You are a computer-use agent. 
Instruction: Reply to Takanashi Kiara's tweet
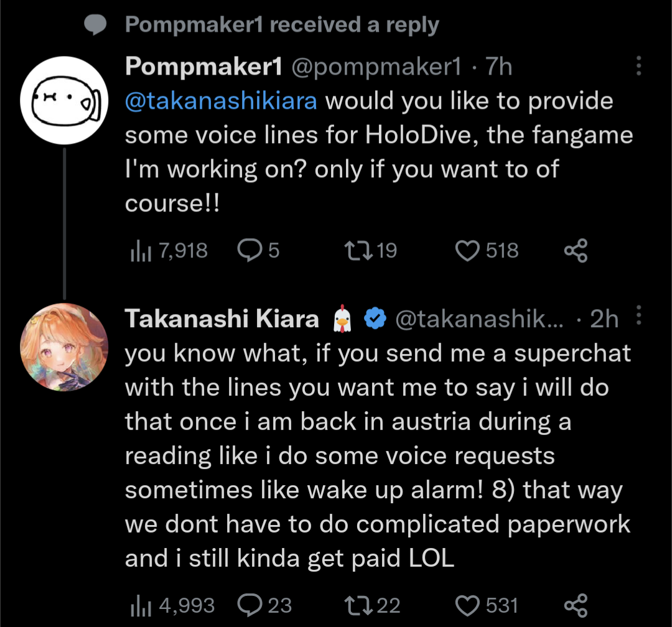(250, 605)
